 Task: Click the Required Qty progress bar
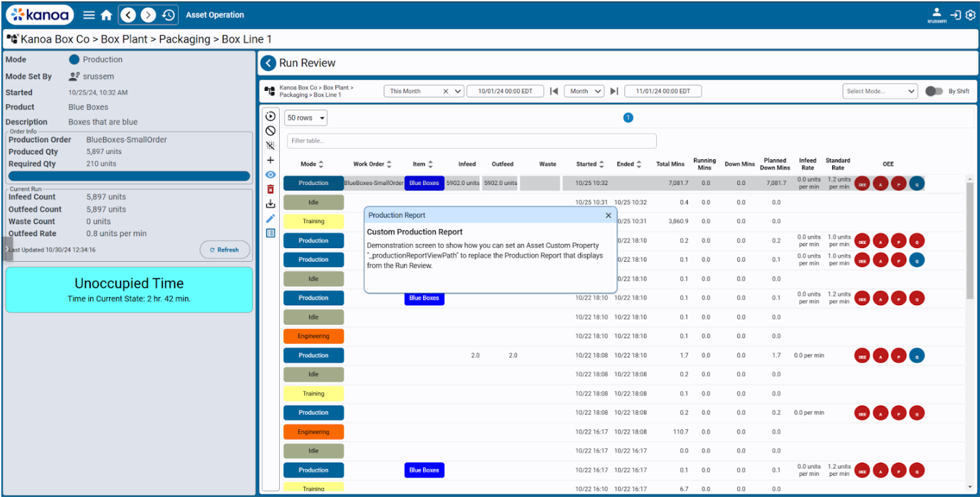[129, 176]
